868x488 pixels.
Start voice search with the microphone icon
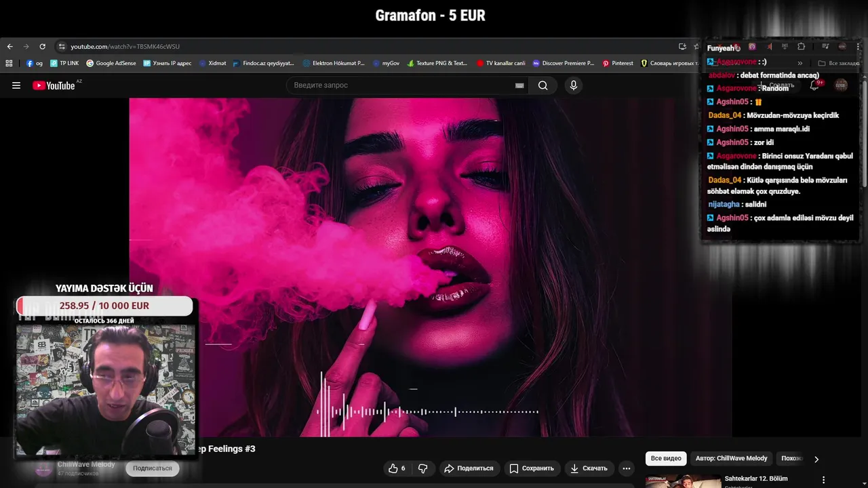point(574,85)
